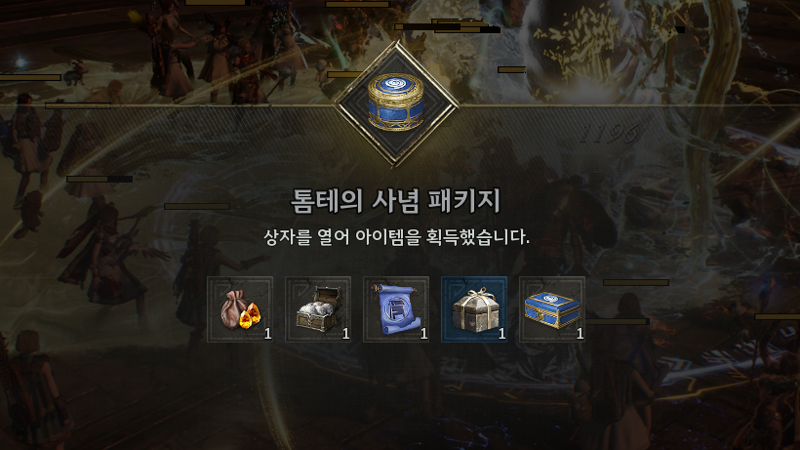Viewport: 800px width, 450px height.
Task: Click quantity 1 on the white material chest
Action: click(346, 334)
